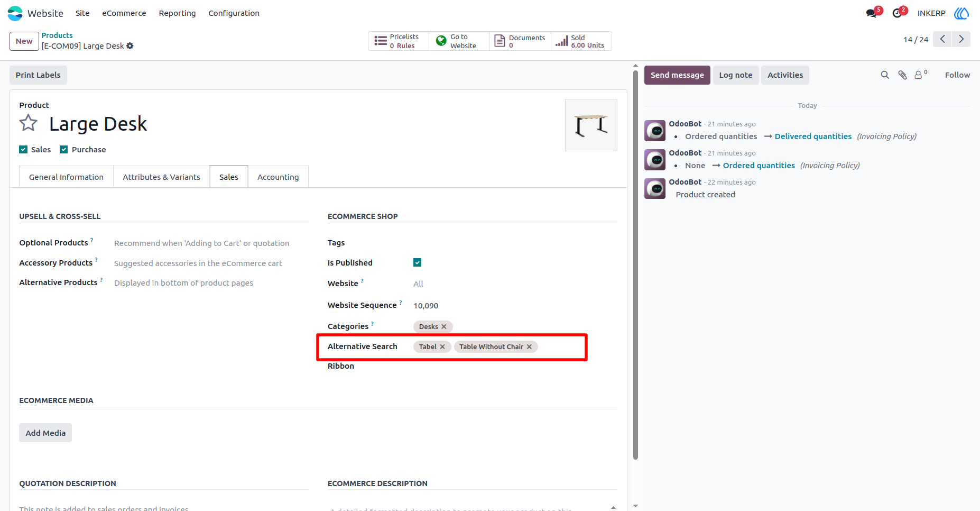This screenshot has width=980, height=511.
Task: Switch to the Attributes & Variants tab
Action: click(161, 177)
